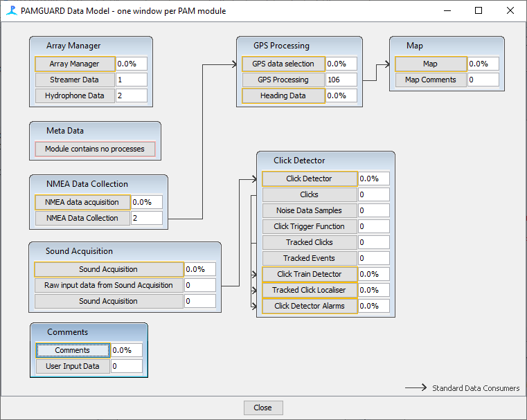Select the User Input Data block
The image size is (527, 420).
click(73, 366)
